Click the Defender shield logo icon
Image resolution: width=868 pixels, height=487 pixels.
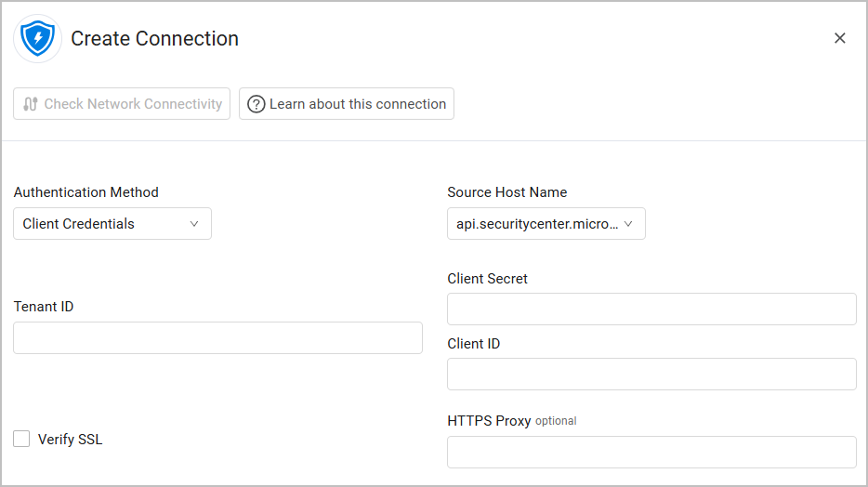click(38, 38)
